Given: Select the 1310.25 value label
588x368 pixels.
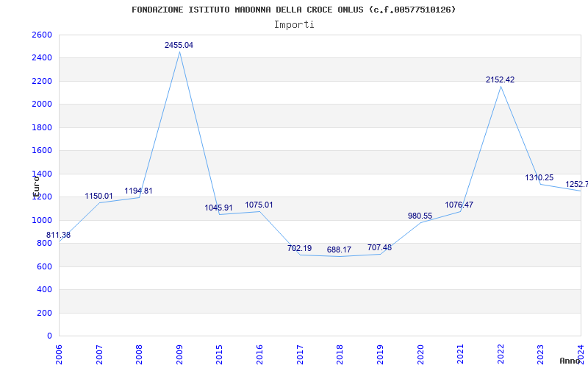Looking at the screenshot, I should (x=539, y=177).
